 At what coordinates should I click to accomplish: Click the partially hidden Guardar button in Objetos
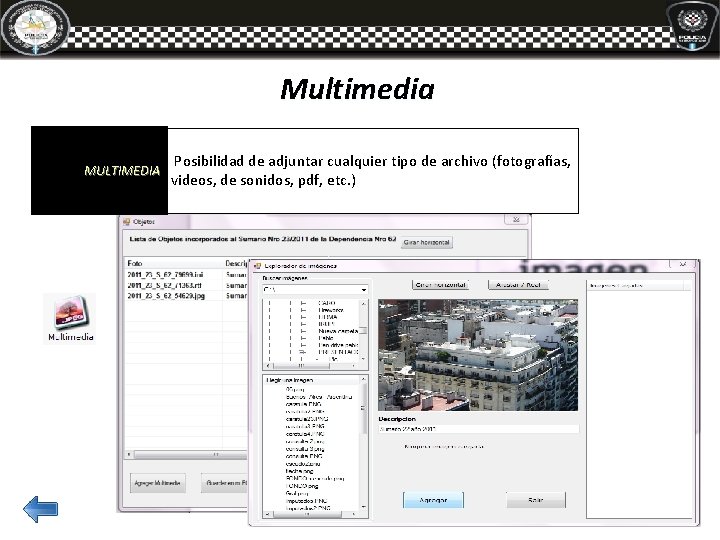coord(225,483)
